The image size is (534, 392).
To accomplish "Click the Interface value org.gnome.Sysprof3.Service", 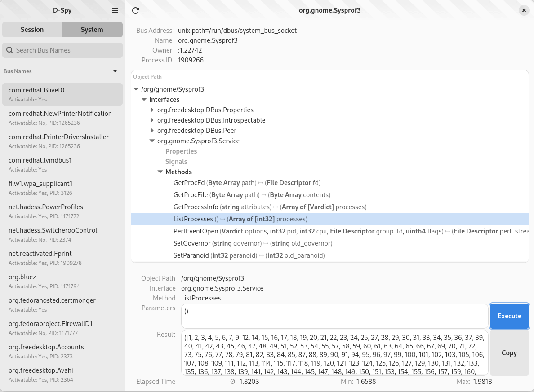I will [x=222, y=288].
